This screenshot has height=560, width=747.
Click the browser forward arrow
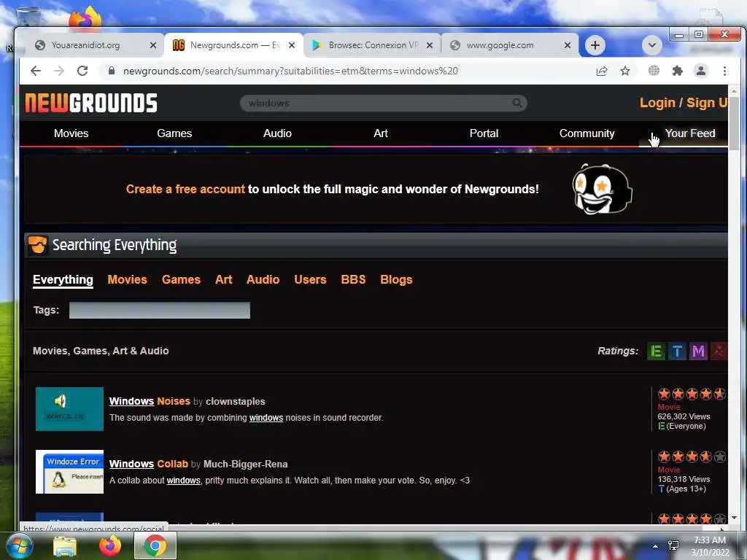coord(59,71)
